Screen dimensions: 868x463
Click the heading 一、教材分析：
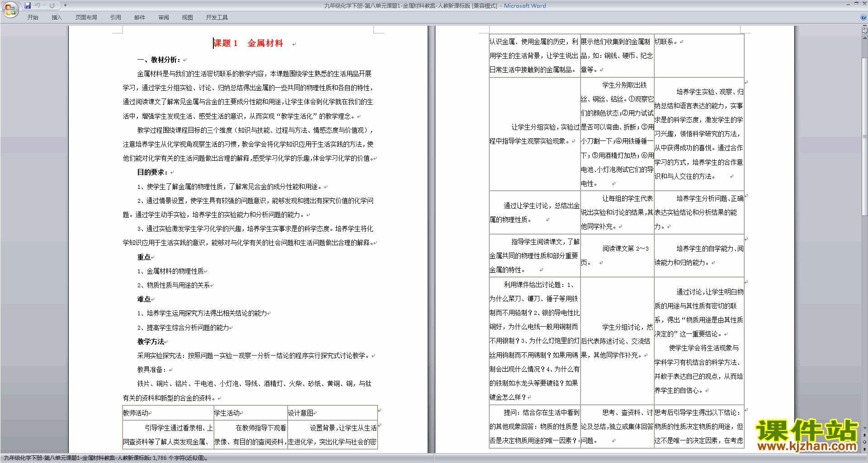pos(159,60)
